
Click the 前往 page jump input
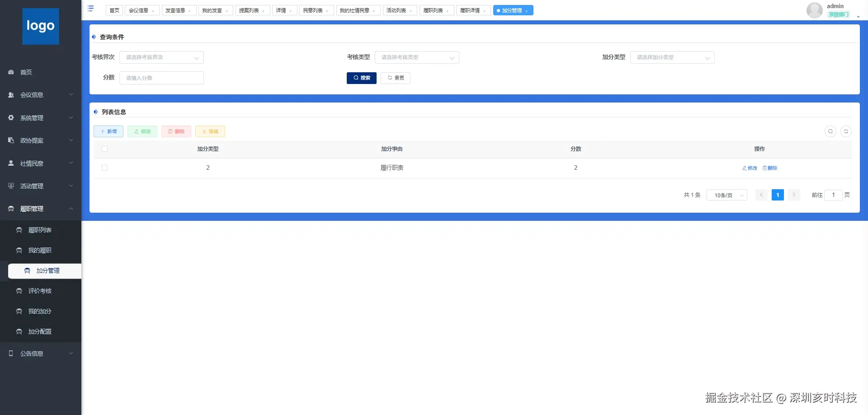833,195
